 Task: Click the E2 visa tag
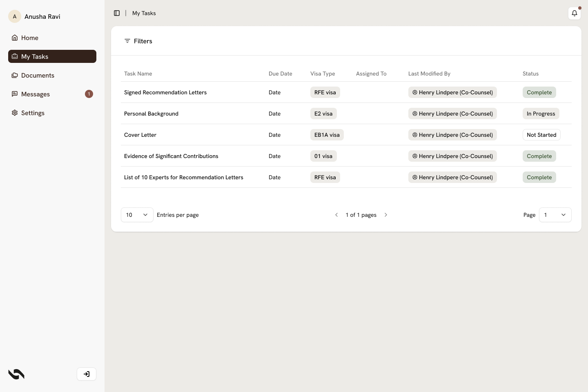pyautogui.click(x=323, y=114)
